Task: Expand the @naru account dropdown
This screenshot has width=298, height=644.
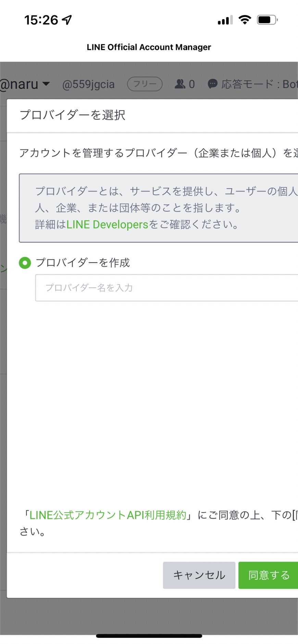Action: tap(25, 84)
